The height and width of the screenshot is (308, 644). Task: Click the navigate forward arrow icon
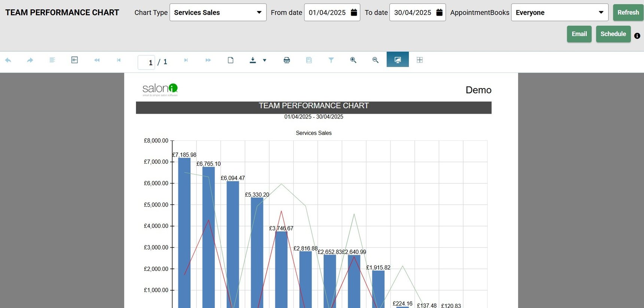click(30, 60)
